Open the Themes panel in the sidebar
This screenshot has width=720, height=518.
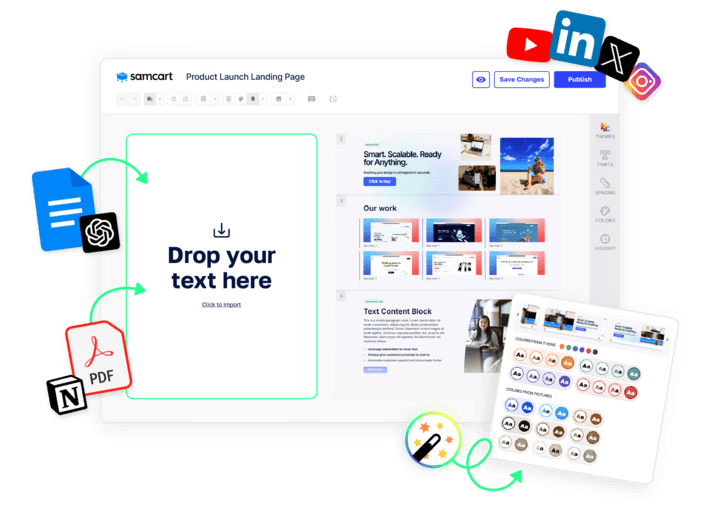(x=605, y=130)
